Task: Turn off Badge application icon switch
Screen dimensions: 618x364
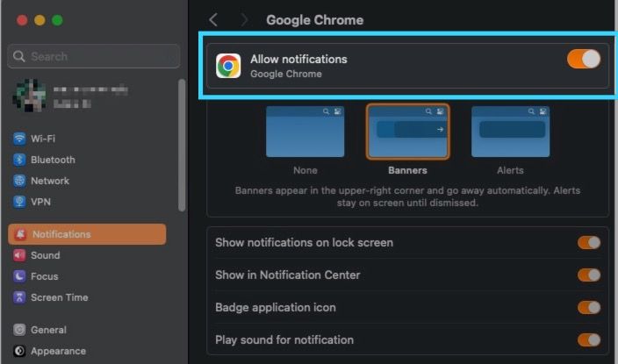Action: 589,307
